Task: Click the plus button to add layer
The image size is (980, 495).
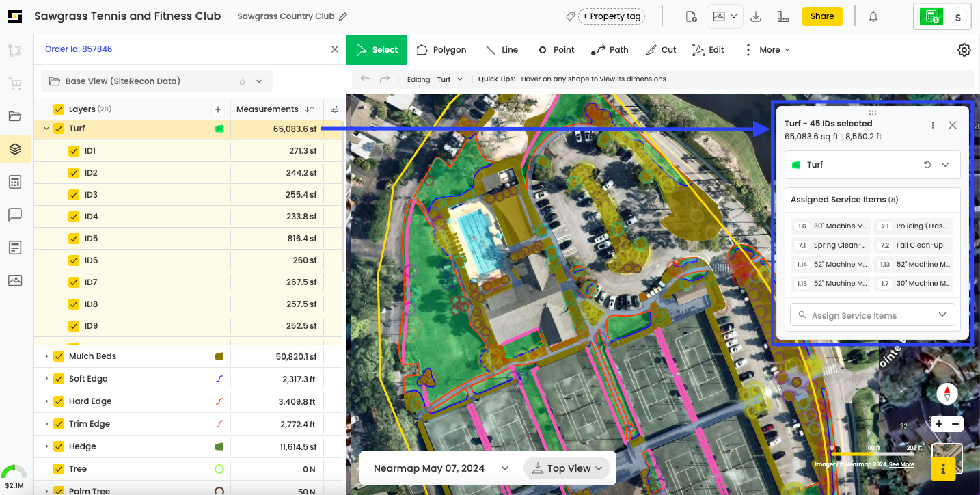Action: tap(217, 109)
